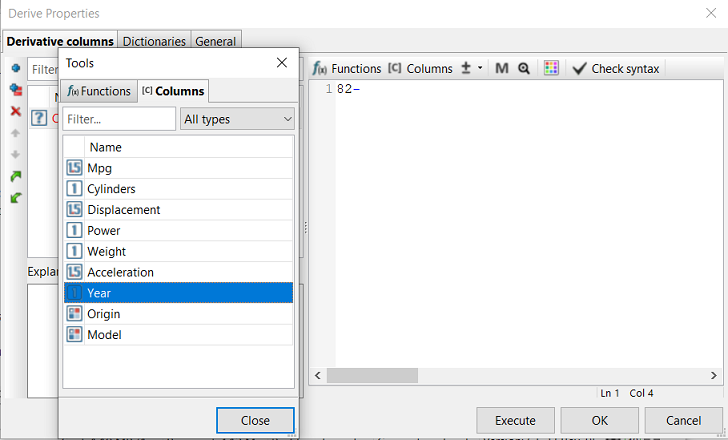Click the editor's horizontal scrollbar thumb
The width and height of the screenshot is (728, 440).
tap(371, 375)
